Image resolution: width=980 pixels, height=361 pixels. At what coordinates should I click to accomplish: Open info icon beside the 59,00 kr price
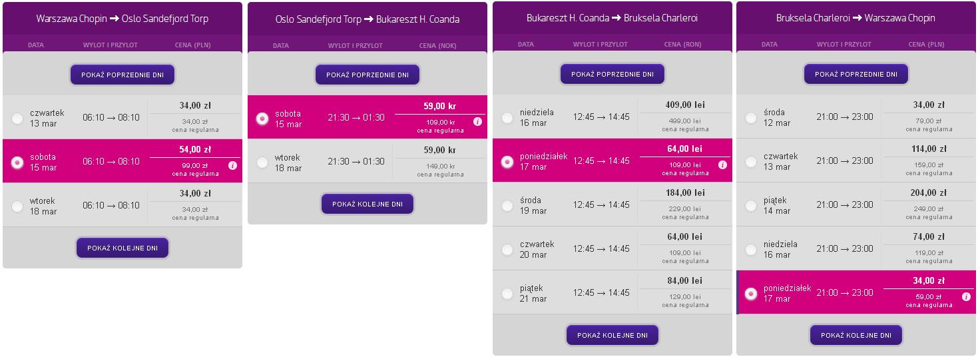coord(477,121)
